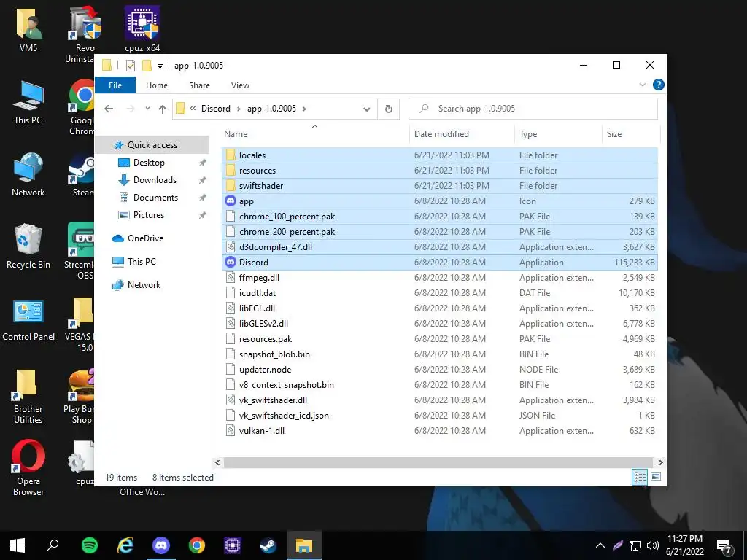Select the Control Panel desktop icon
Viewport: 747px width, 560px height.
[28, 320]
